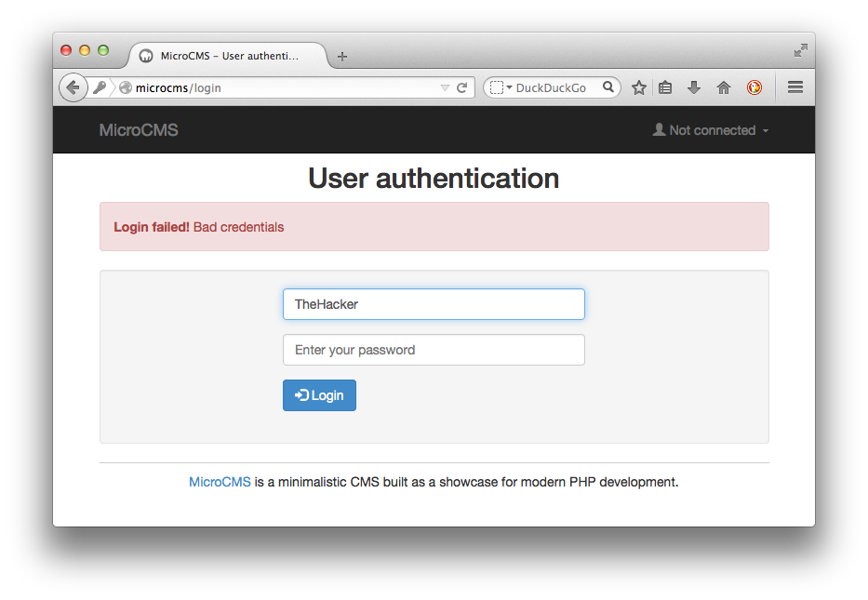This screenshot has width=868, height=600.
Task: Open the URL history dropdown triangle
Action: coord(445,88)
